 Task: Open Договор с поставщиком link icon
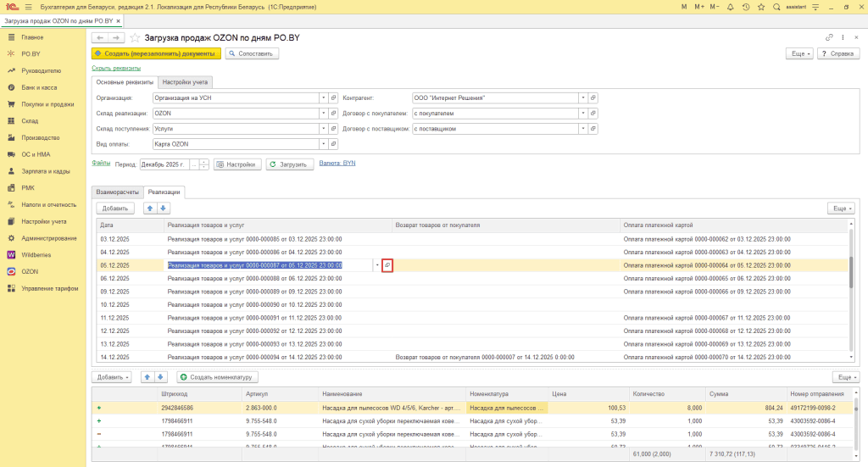pos(593,129)
